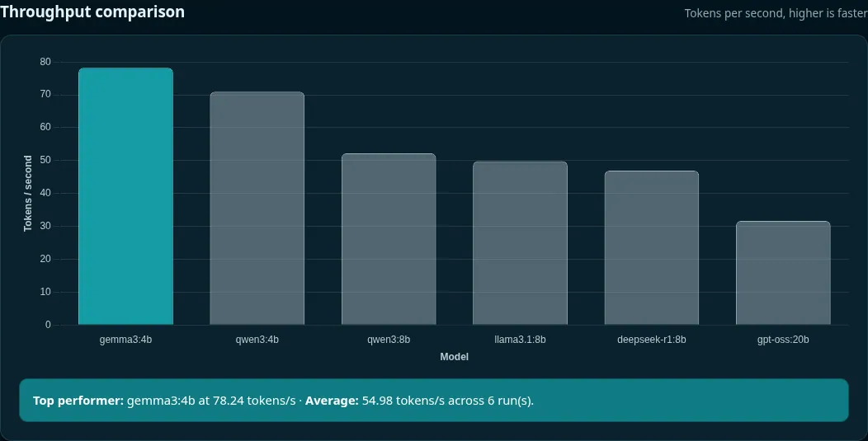The image size is (868, 441).
Task: Click the '10' y-axis tick label
Action: 45,292
